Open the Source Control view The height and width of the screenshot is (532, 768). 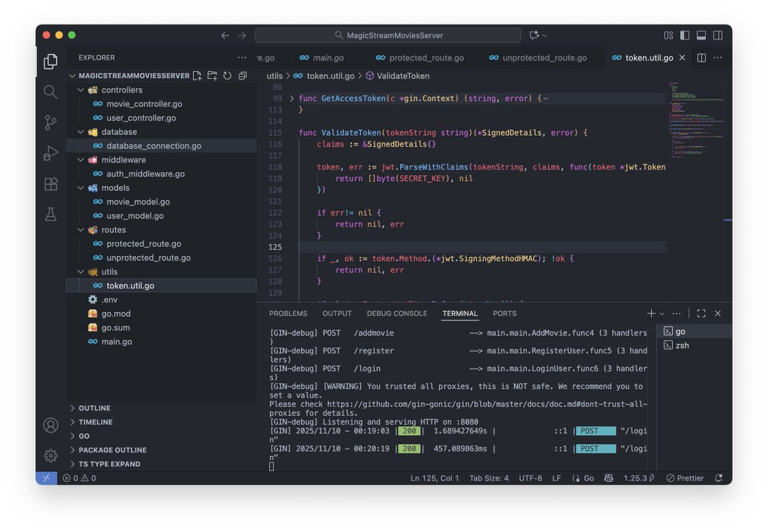[x=51, y=122]
